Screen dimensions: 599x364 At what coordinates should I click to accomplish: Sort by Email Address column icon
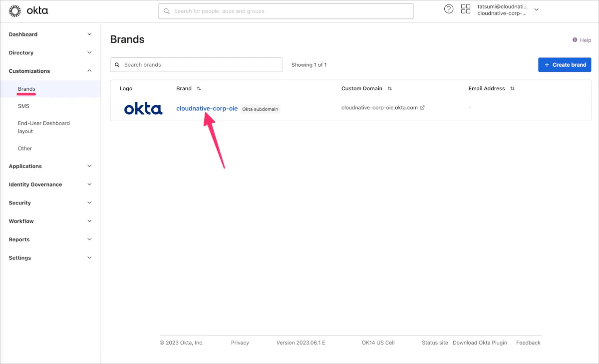click(x=512, y=89)
